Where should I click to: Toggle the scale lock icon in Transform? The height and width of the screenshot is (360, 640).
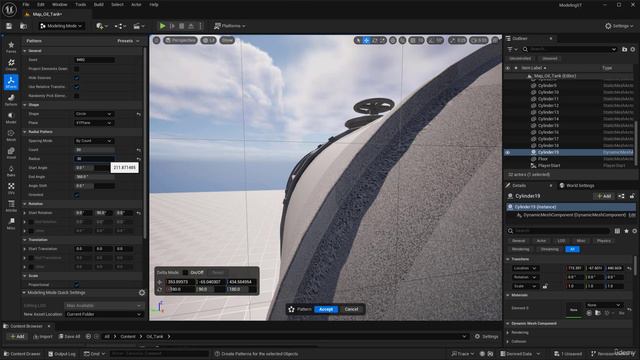(545, 286)
